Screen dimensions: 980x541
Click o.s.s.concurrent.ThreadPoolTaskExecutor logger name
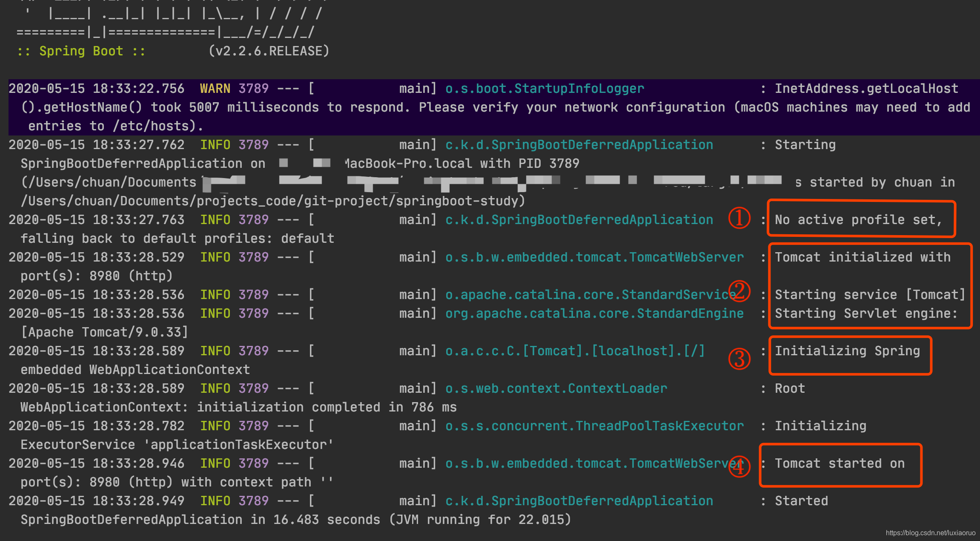tap(594, 426)
